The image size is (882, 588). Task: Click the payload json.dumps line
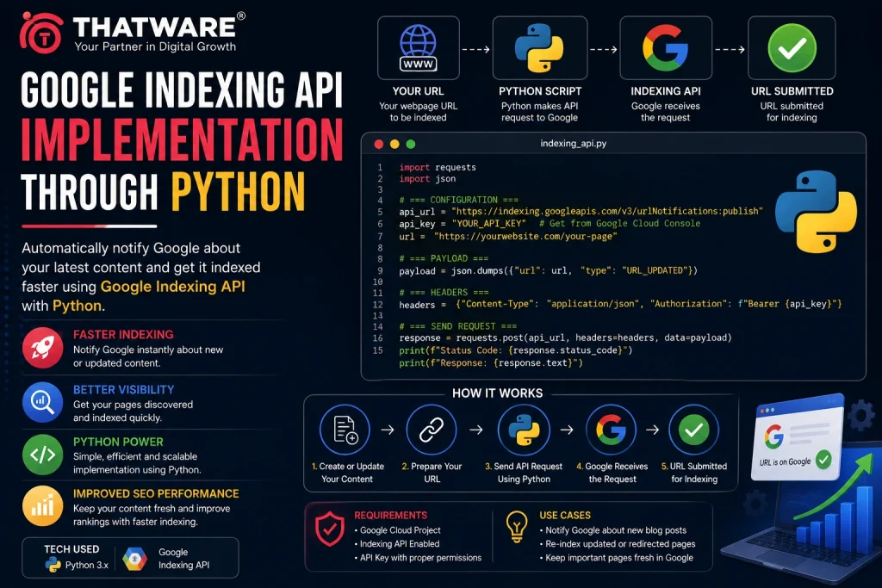[x=548, y=270]
